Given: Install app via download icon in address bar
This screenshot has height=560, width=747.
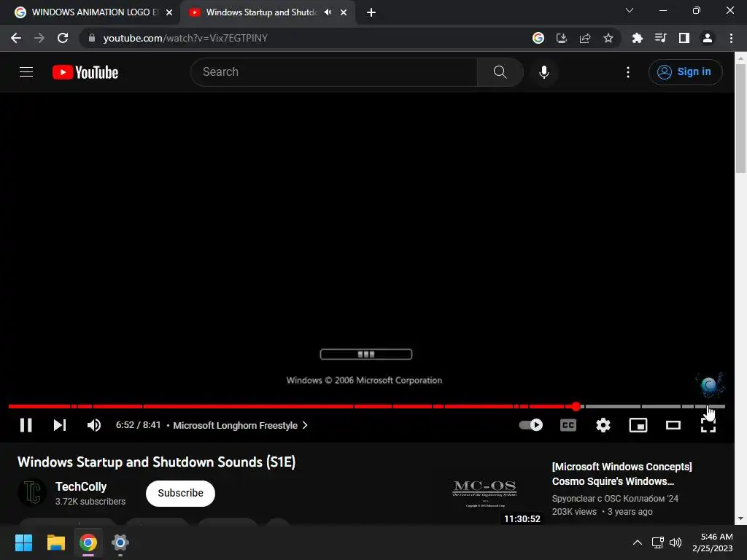Looking at the screenshot, I should pyautogui.click(x=561, y=38).
